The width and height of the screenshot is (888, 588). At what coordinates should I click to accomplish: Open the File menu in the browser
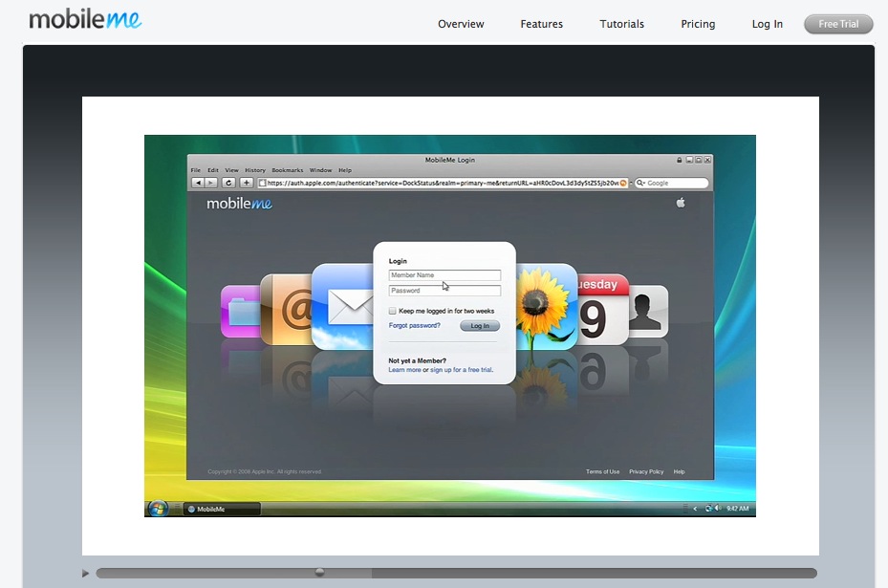(195, 170)
